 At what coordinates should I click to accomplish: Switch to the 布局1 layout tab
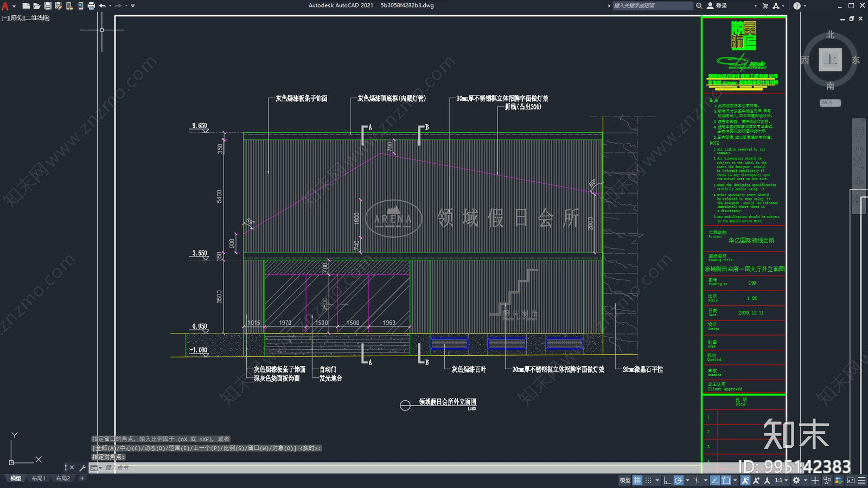[38, 478]
